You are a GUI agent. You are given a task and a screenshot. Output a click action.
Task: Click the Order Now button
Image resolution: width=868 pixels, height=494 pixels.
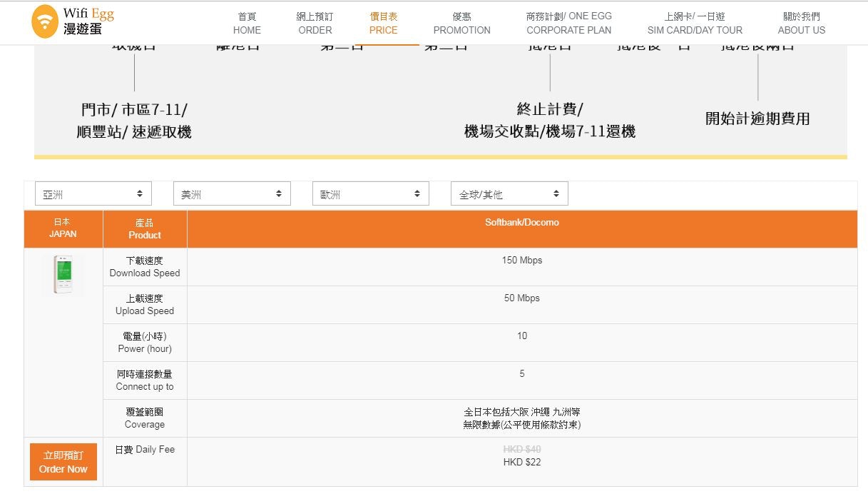63,462
